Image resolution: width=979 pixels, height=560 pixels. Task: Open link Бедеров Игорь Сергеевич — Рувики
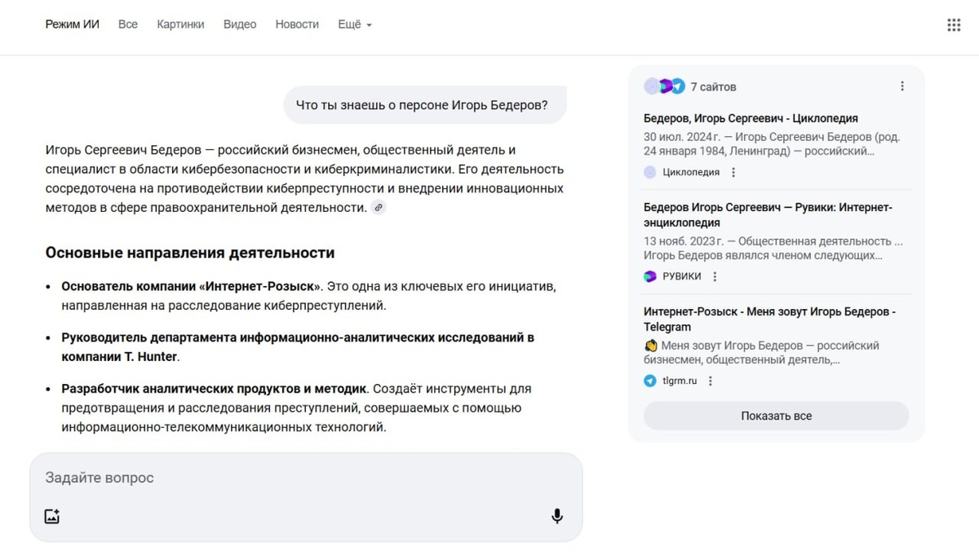768,215
